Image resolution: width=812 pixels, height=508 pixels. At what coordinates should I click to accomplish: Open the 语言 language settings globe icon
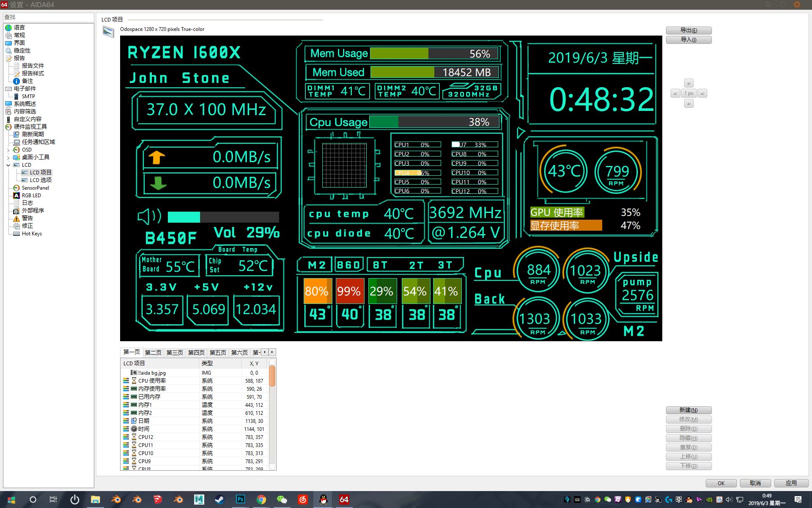(x=8, y=28)
